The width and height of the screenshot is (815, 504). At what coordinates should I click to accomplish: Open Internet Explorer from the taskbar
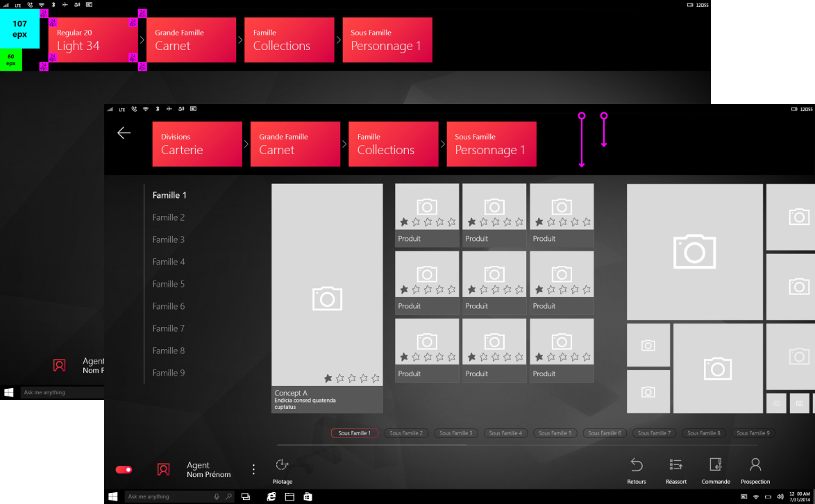[271, 497]
